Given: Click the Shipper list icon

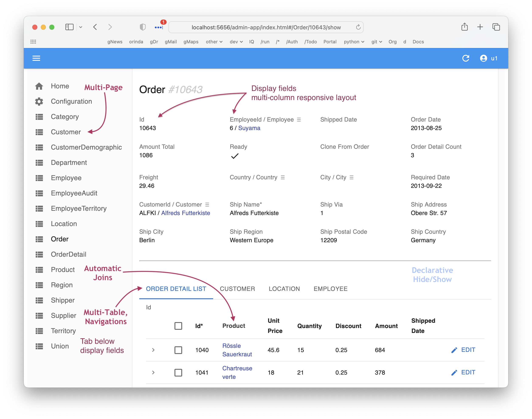Looking at the screenshot, I should 39,300.
